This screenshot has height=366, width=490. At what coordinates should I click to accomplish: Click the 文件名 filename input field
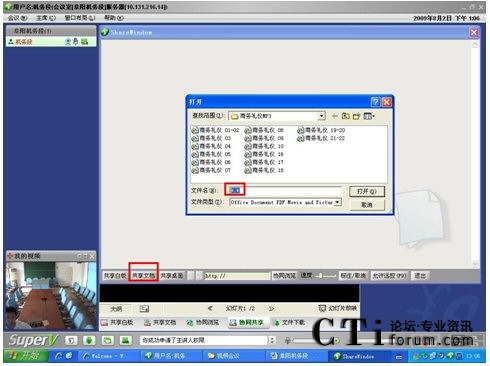click(x=285, y=190)
